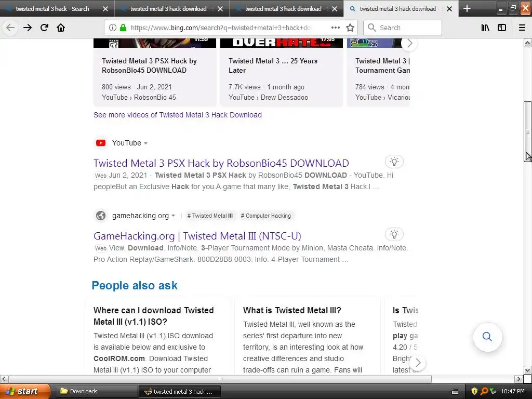Expand the gamehacking.org source dropdown arrow

(x=173, y=216)
